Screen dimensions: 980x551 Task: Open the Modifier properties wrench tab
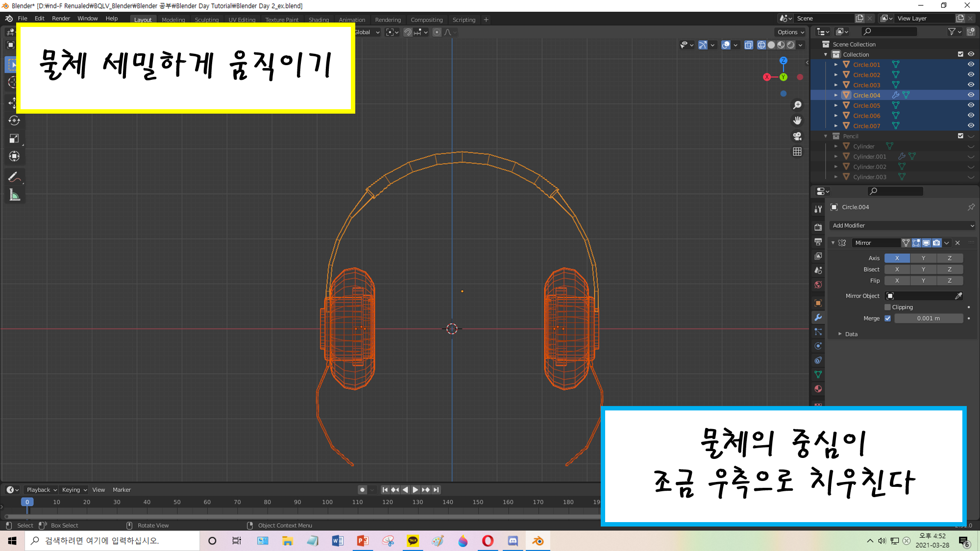tap(818, 317)
